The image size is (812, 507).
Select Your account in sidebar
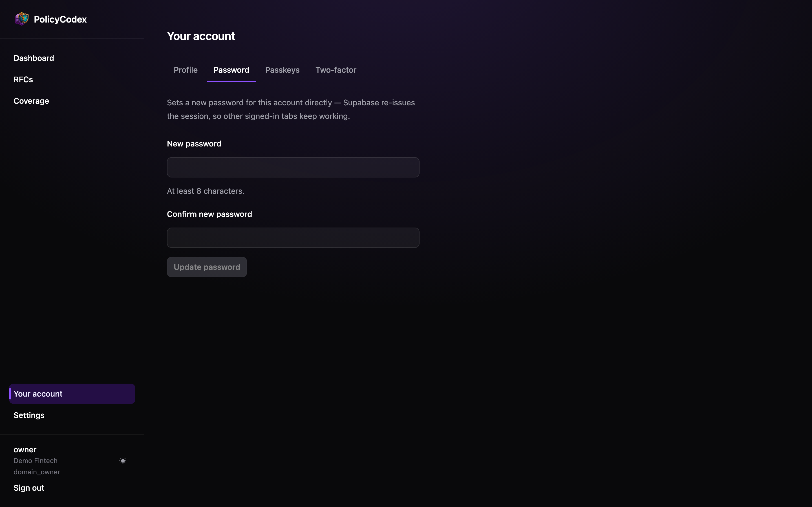tap(72, 394)
